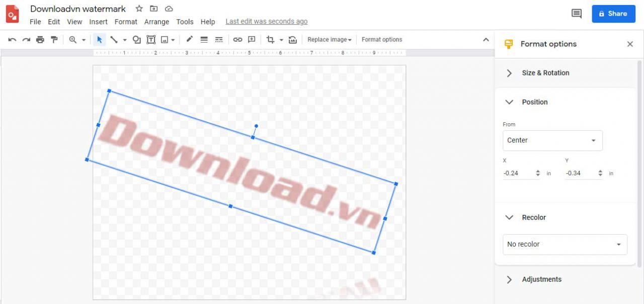This screenshot has height=304, width=644.
Task: Click the Zoom magnifier tool
Action: [73, 40]
